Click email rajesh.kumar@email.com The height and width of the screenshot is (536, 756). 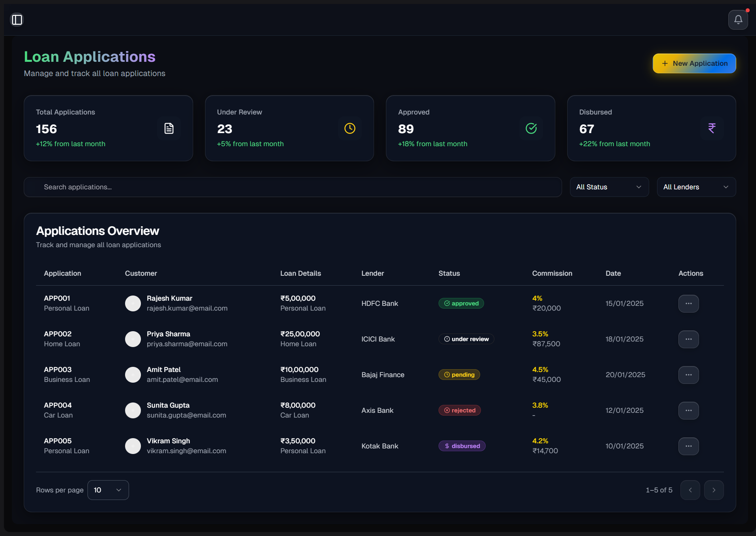click(x=187, y=308)
